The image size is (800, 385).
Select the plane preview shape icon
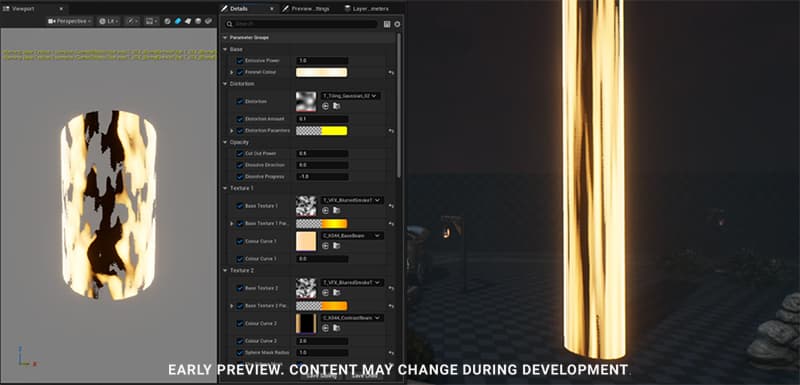click(188, 21)
